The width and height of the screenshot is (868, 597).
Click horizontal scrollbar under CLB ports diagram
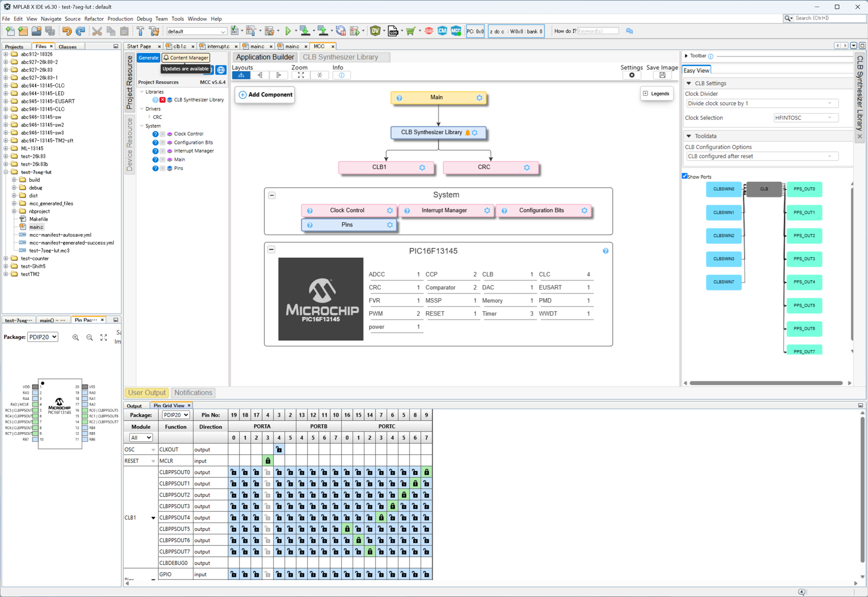766,383
